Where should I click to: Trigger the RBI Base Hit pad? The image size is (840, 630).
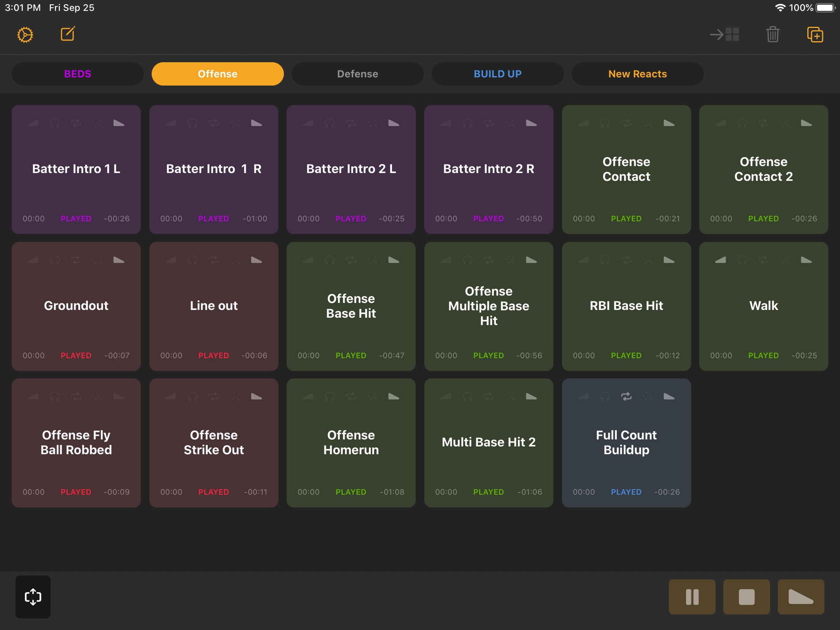[x=626, y=306]
